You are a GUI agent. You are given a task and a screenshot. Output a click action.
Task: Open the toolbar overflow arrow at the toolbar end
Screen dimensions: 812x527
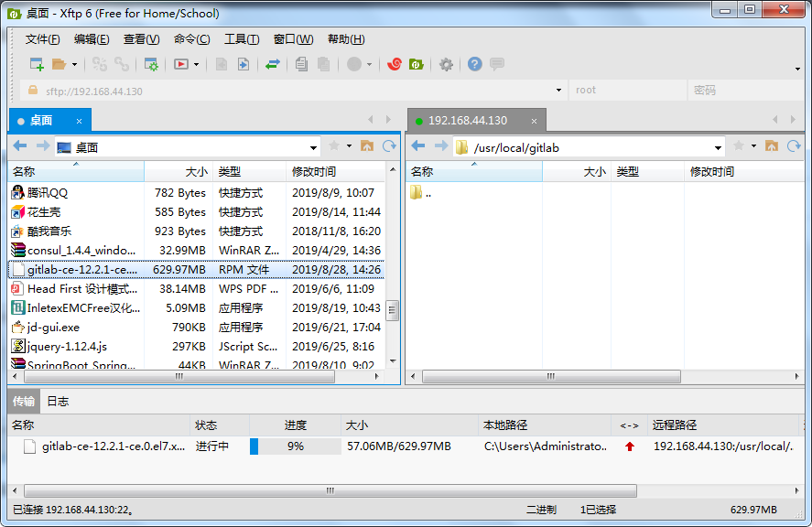[797, 69]
